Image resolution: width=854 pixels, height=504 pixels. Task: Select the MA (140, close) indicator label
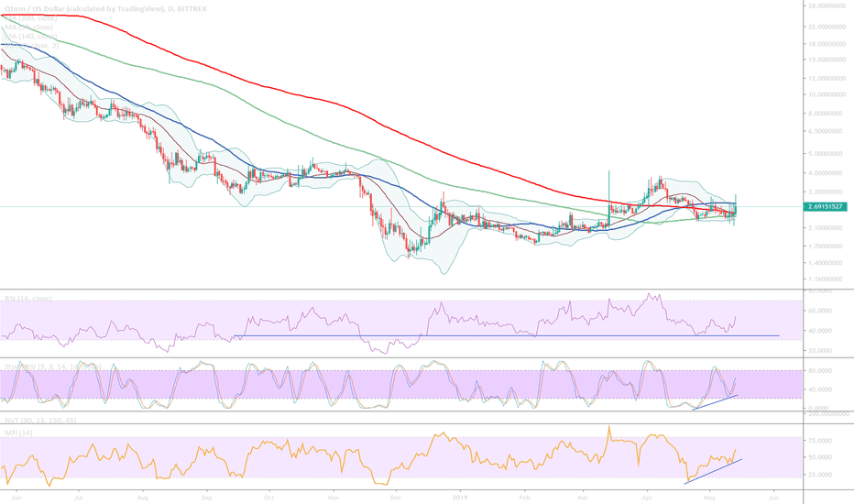point(30,37)
